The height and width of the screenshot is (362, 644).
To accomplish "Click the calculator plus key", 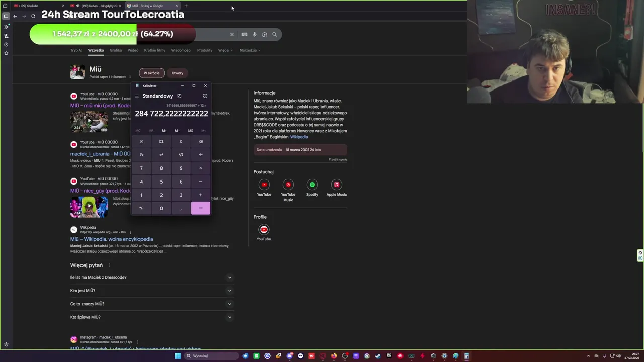I will coord(200,195).
